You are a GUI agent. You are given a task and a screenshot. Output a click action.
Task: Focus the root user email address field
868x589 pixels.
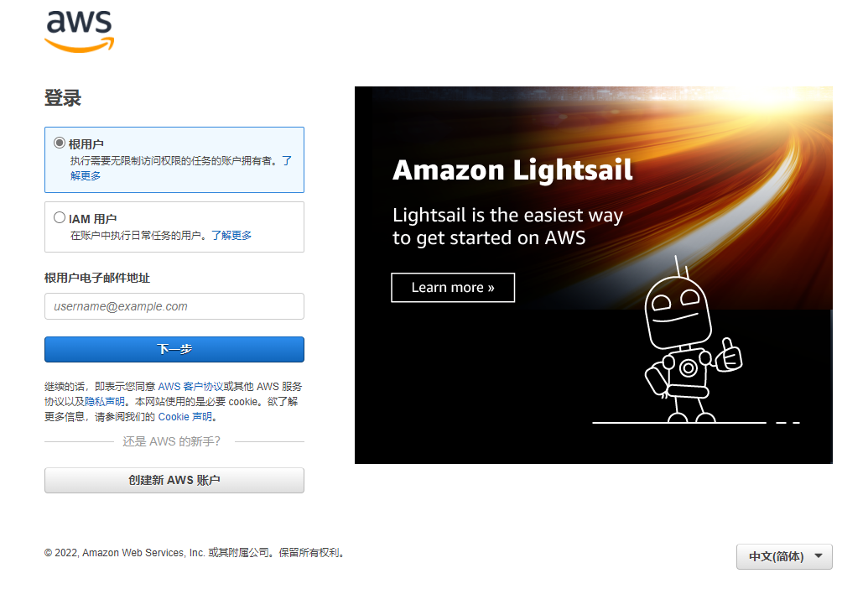tap(174, 306)
